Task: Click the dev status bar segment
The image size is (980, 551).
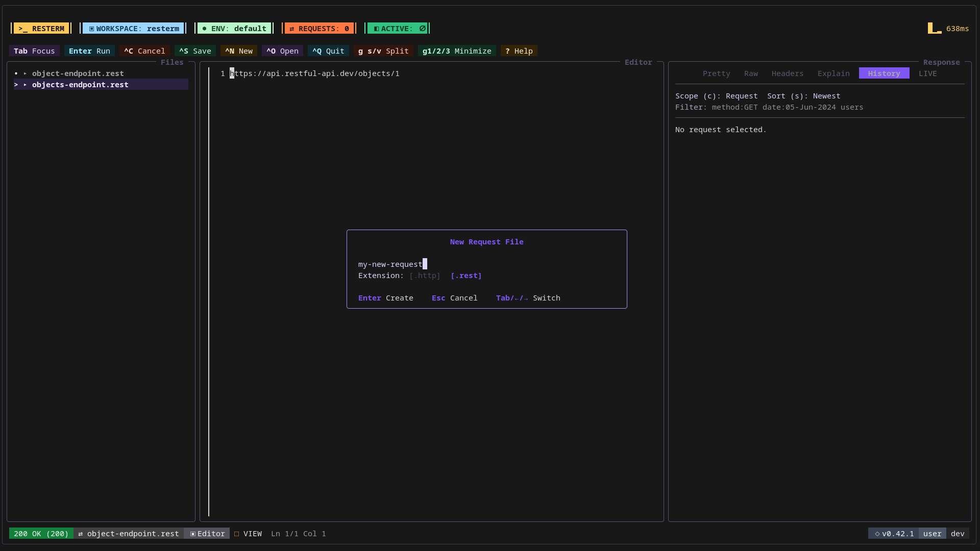Action: [958, 534]
